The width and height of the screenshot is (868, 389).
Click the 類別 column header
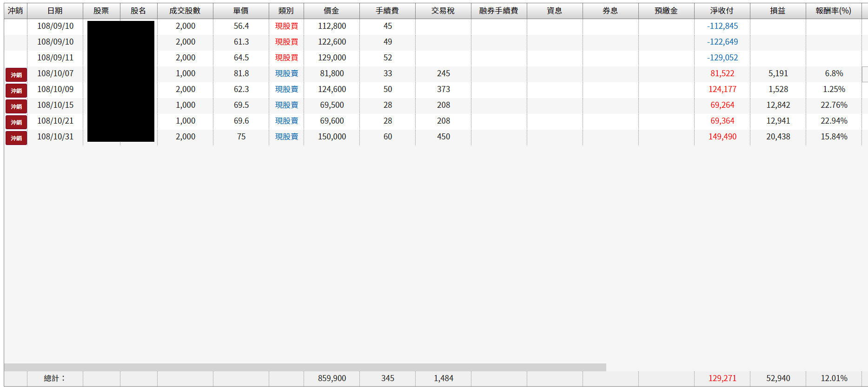(x=286, y=11)
